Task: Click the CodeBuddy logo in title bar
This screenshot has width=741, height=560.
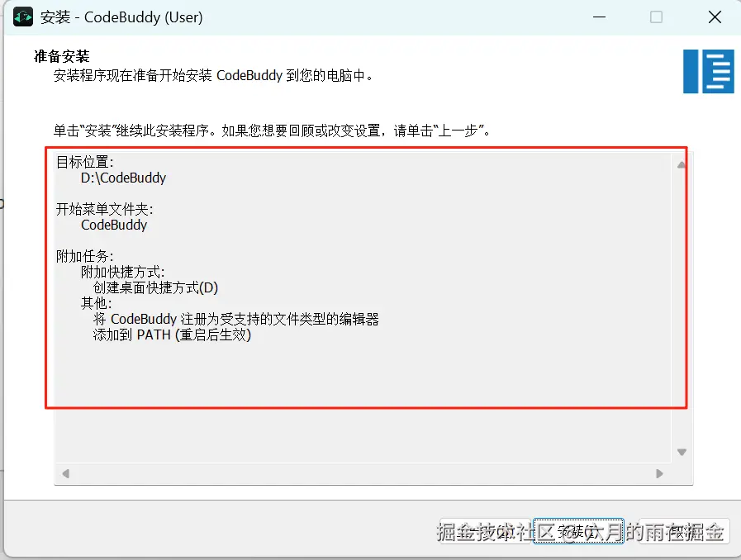Action: coord(22,17)
